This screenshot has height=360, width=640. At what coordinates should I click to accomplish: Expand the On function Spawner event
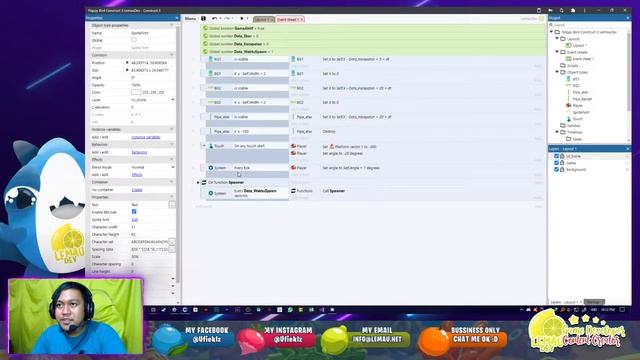[x=198, y=182]
